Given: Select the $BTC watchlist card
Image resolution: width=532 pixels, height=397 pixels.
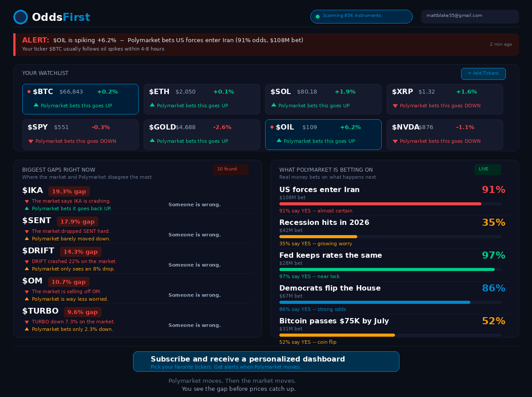Looking at the screenshot, I should pyautogui.click(x=80, y=99).
